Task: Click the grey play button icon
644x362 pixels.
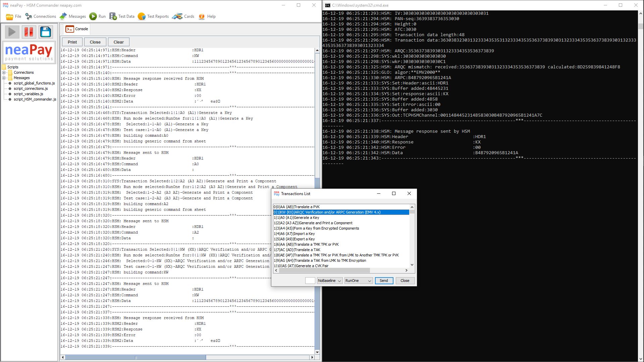Action: [12, 32]
